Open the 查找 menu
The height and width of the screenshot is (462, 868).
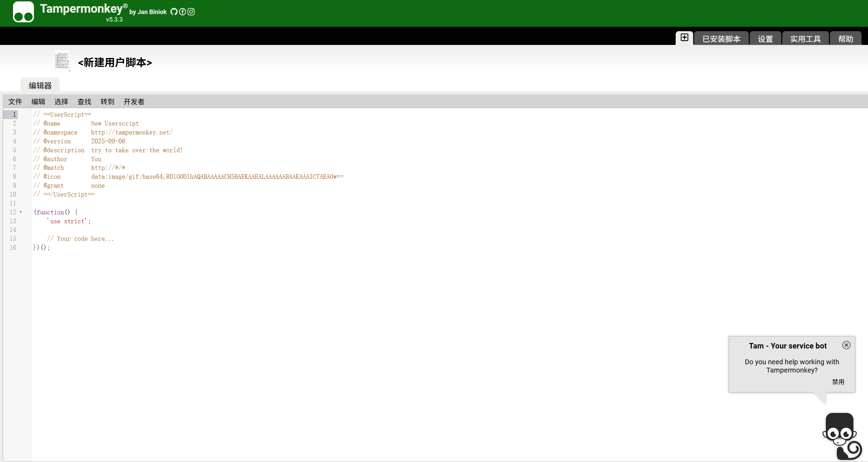[x=84, y=102]
